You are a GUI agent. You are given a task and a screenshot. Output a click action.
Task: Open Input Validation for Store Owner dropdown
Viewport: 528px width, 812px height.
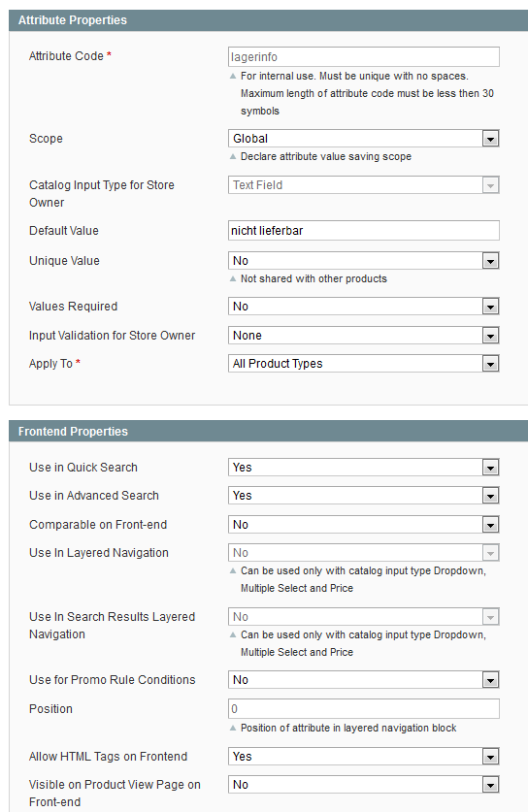pos(363,335)
